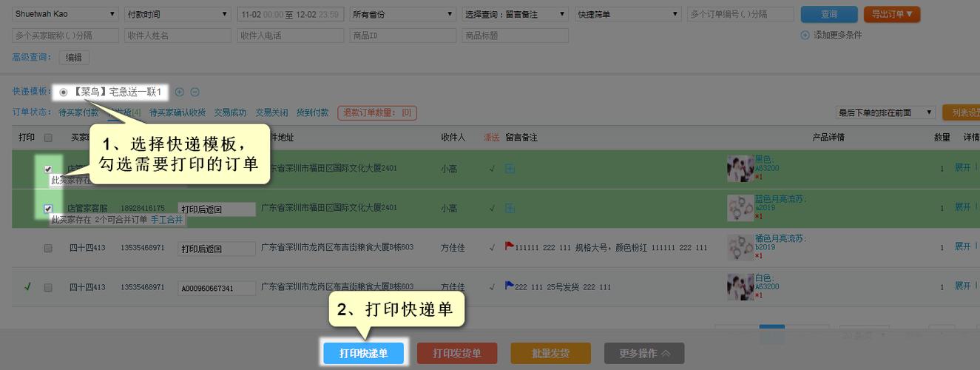Remove express template with the minus icon

(x=195, y=92)
